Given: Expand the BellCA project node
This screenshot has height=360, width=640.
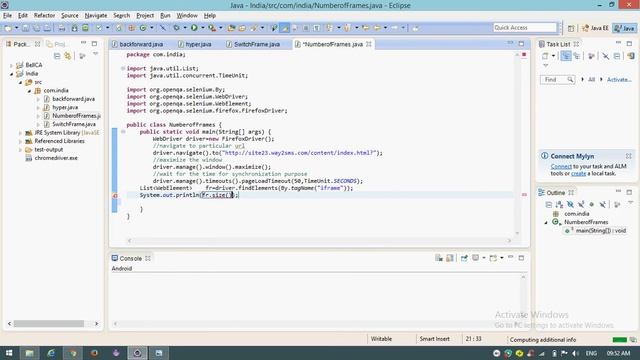Looking at the screenshot, I should coord(11,65).
